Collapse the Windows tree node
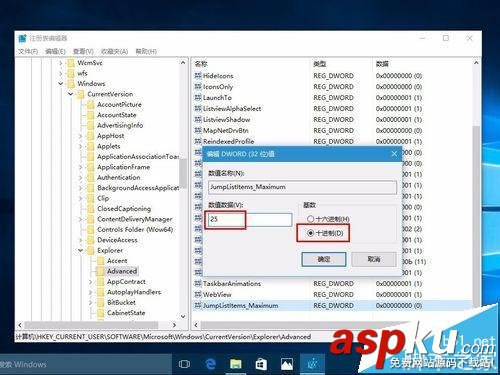 pos(61,84)
